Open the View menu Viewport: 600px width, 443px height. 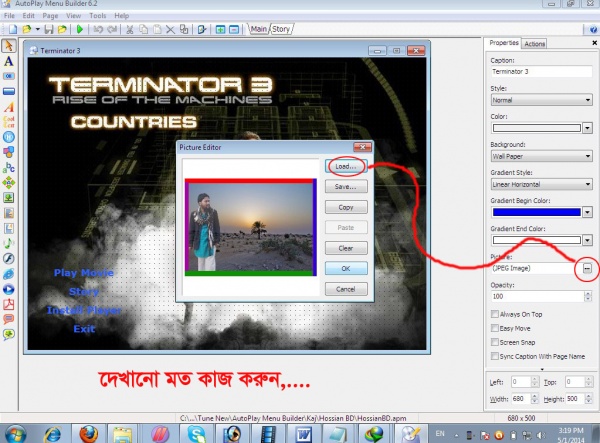73,16
